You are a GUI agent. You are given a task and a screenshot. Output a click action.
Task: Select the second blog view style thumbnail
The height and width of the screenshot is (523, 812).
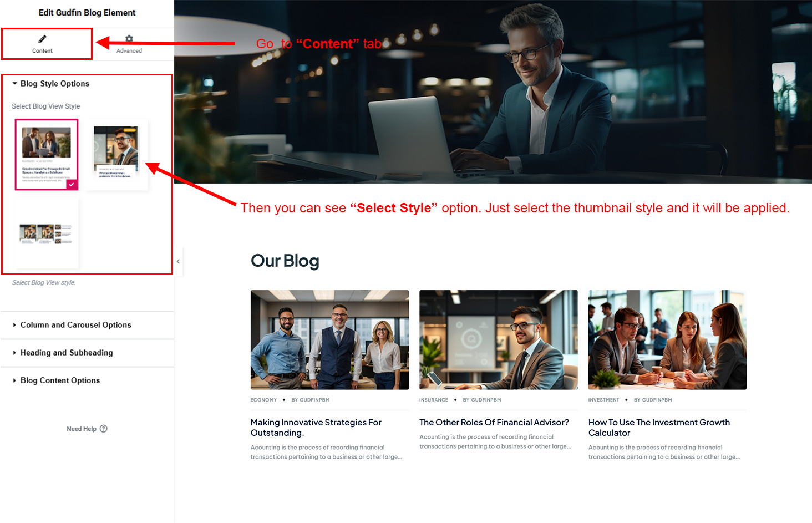point(116,155)
